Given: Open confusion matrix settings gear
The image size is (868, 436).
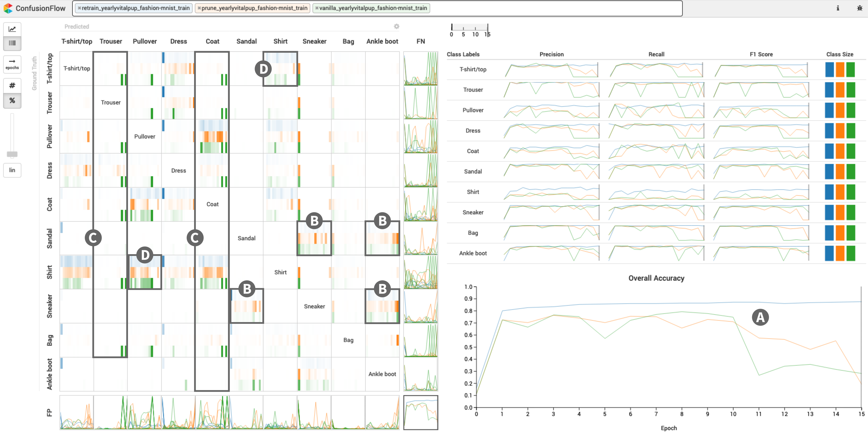Looking at the screenshot, I should click(x=396, y=26).
